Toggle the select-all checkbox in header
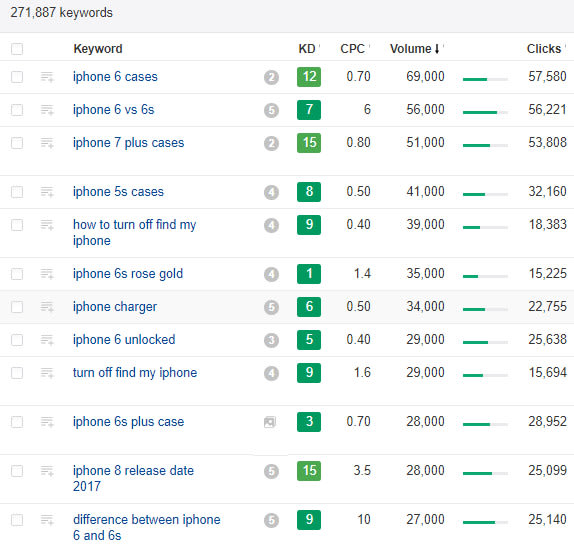The height and width of the screenshot is (549, 574). point(17,49)
